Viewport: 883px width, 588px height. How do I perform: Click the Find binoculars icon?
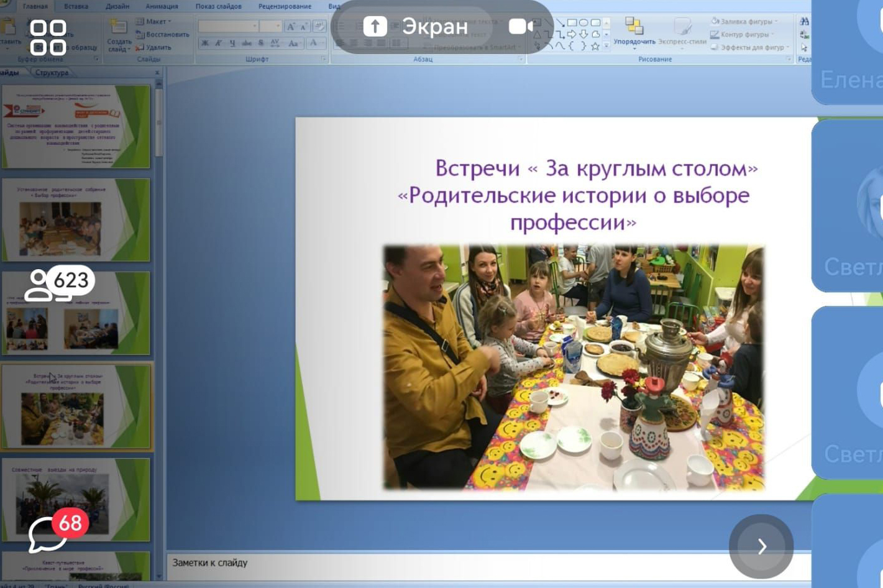point(804,22)
